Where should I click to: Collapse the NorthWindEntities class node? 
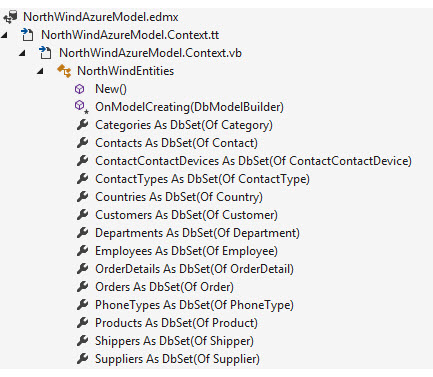click(x=40, y=71)
